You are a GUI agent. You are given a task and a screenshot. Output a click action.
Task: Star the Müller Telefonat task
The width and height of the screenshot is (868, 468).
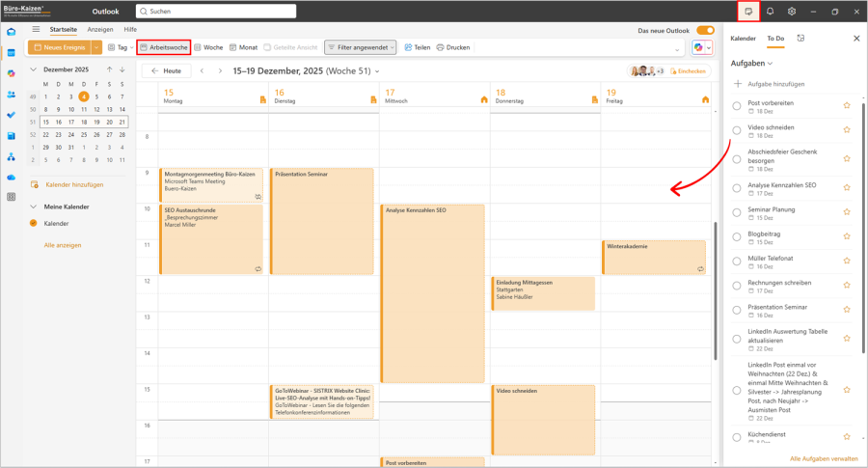847,261
